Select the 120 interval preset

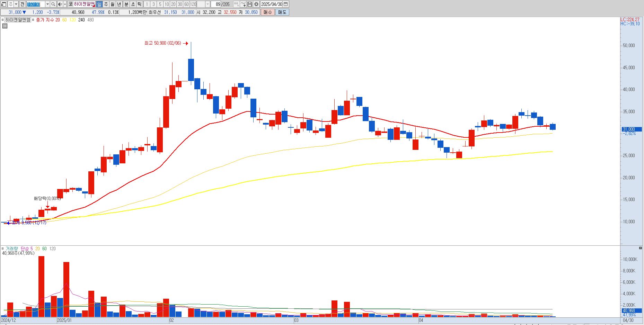pos(193,4)
